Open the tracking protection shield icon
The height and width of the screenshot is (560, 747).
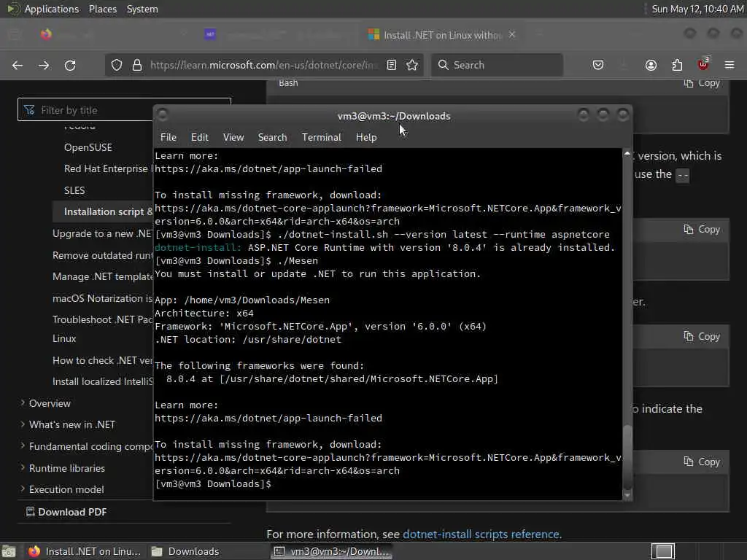click(x=117, y=65)
